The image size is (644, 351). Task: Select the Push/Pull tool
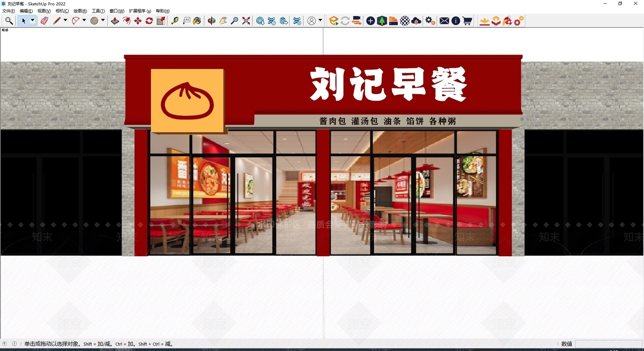[115, 21]
